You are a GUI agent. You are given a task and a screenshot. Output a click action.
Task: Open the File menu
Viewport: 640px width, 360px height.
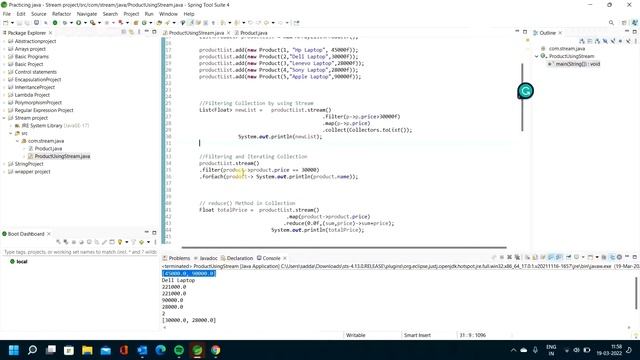tap(7, 14)
